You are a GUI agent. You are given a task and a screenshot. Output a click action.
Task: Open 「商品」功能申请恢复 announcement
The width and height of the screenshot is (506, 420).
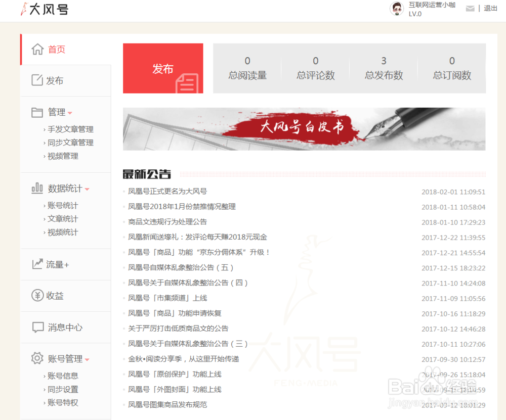coord(175,313)
